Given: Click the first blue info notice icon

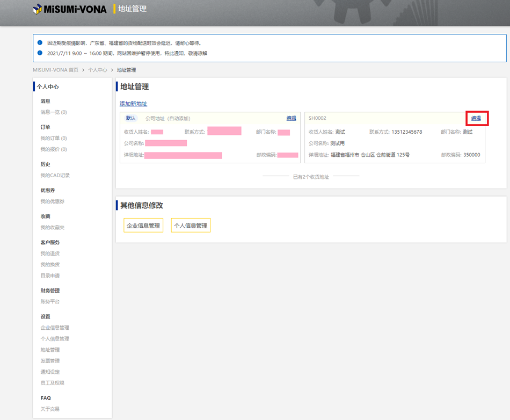Looking at the screenshot, I should click(x=40, y=42).
